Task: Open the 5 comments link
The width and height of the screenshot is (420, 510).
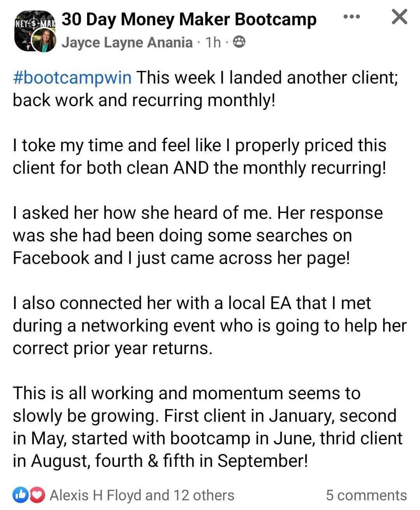Action: click(366, 495)
